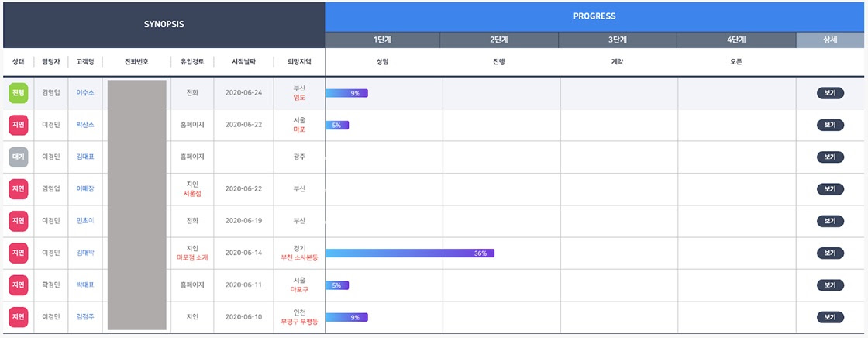Click the 9% progress bar for 이수소

pos(346,93)
